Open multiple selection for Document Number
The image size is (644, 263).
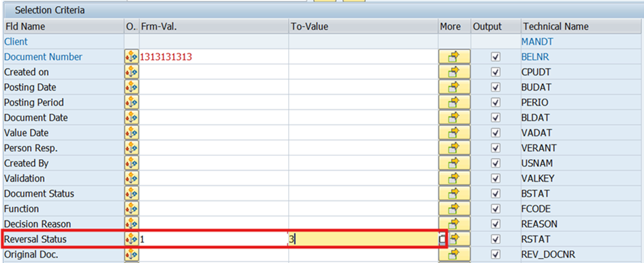pos(455,57)
